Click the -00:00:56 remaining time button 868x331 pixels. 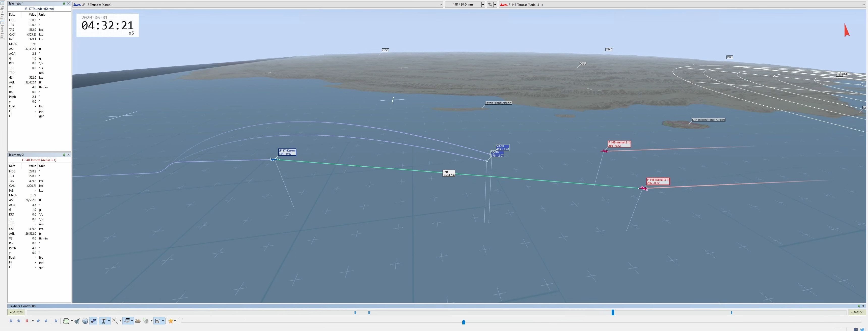click(x=857, y=312)
